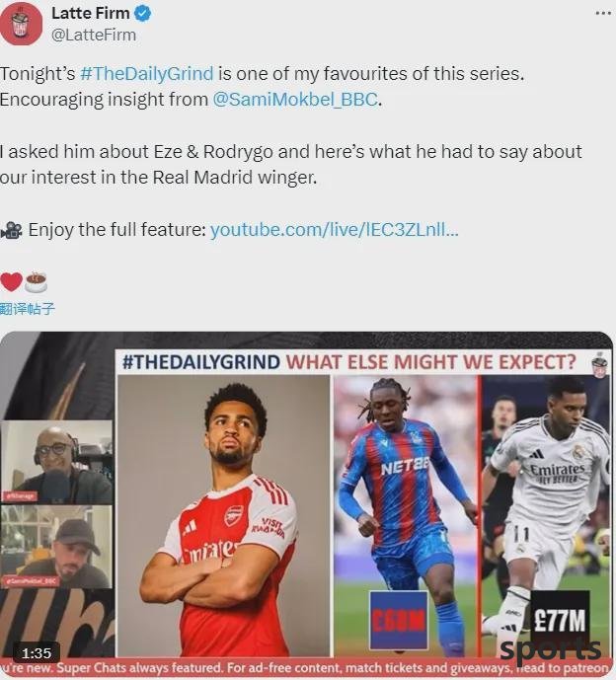The height and width of the screenshot is (680, 616).
Task: Click the Latte Firm display name
Action: (91, 14)
